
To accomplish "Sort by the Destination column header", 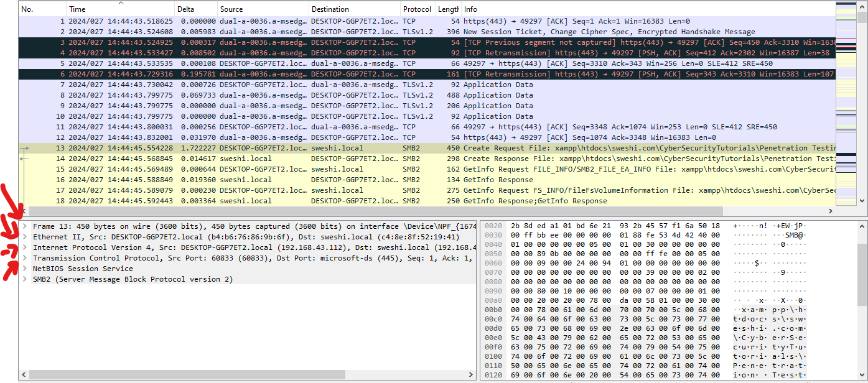I will click(x=354, y=9).
